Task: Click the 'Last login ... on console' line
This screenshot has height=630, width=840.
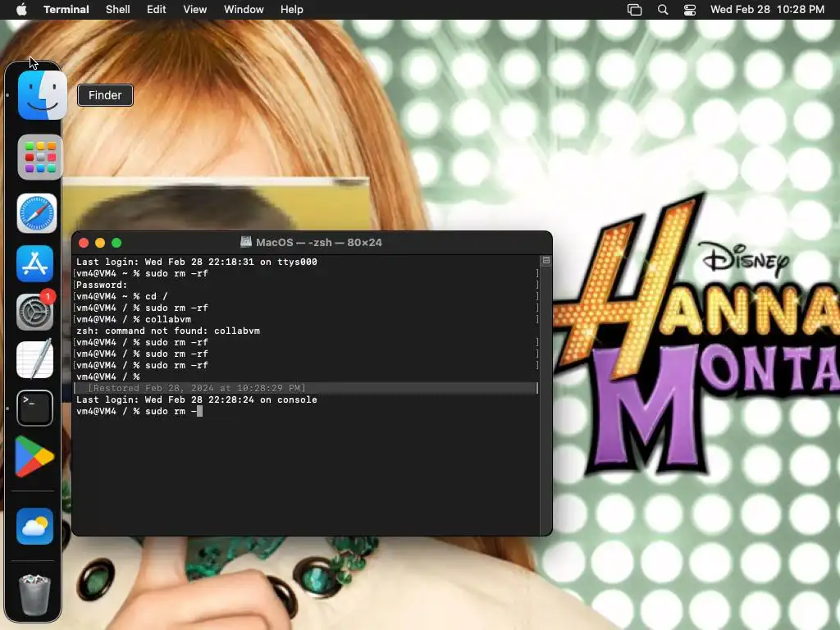Action: click(x=197, y=399)
